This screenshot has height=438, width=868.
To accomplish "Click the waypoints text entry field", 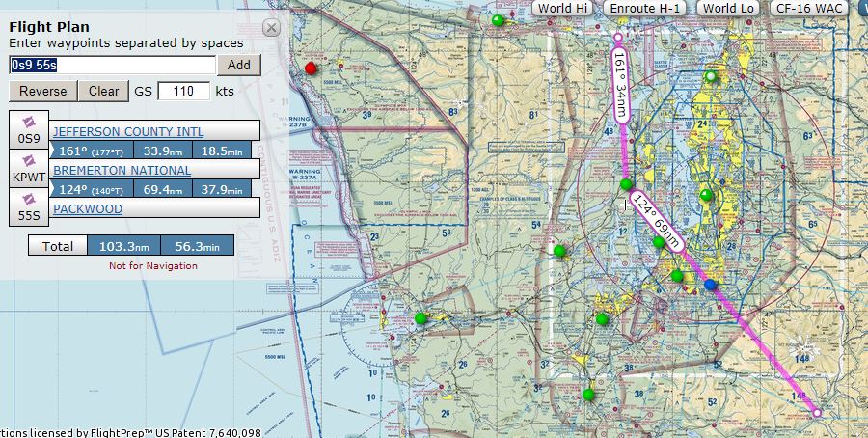I will pyautogui.click(x=112, y=65).
